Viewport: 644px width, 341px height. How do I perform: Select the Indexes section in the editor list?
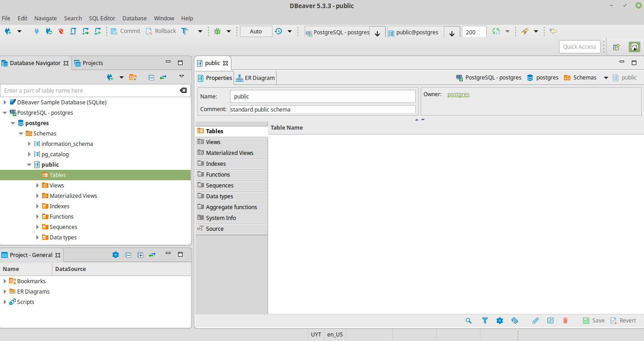231,163
